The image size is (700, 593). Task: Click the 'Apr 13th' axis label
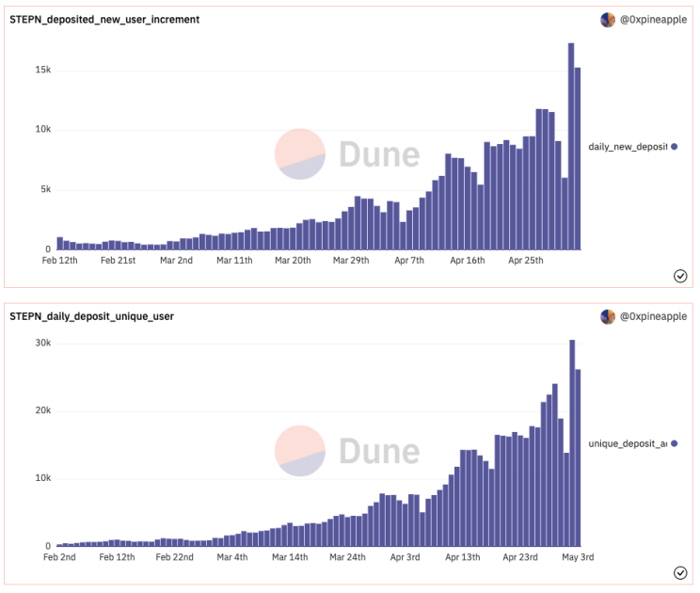[x=463, y=557]
